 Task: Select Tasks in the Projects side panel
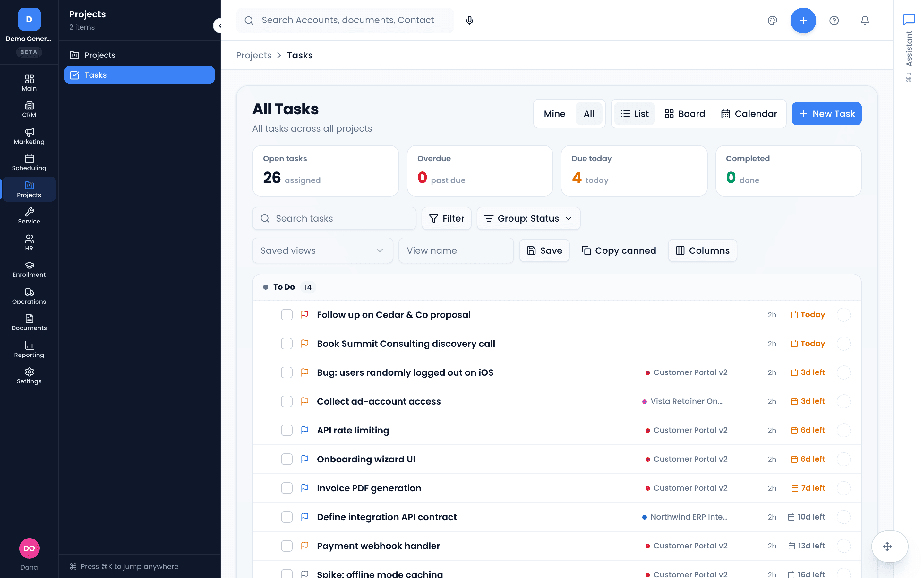(x=139, y=75)
